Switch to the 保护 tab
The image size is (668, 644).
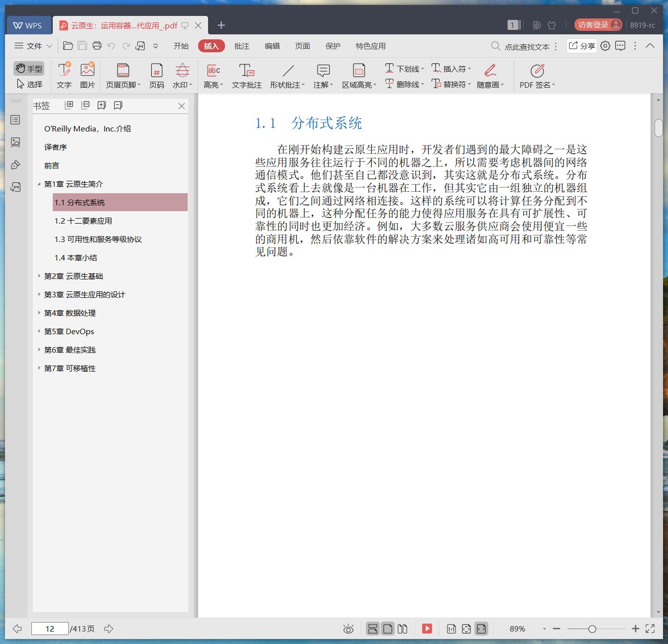point(333,46)
